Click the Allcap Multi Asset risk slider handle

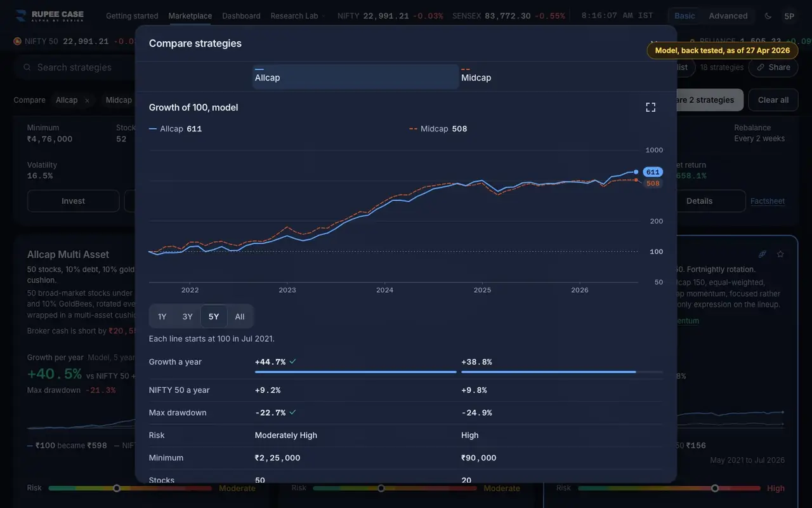117,488
